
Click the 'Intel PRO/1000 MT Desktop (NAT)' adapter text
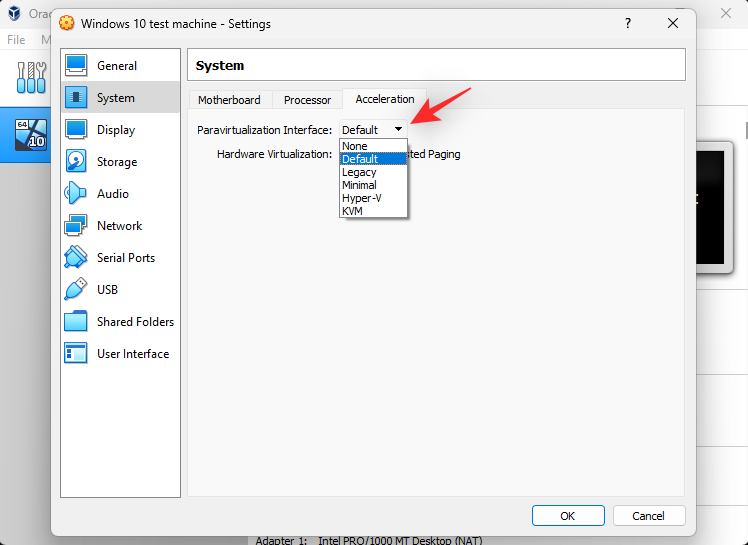point(400,540)
